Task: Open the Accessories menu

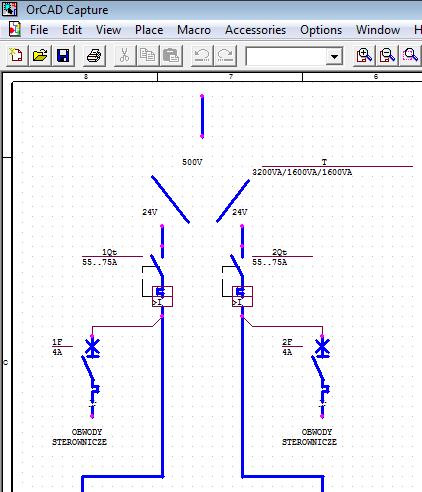Action: (255, 30)
